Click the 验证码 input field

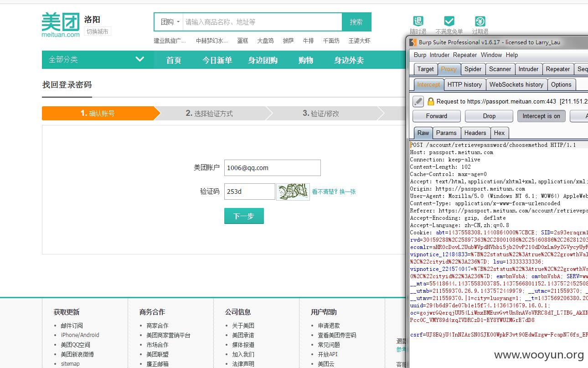250,192
